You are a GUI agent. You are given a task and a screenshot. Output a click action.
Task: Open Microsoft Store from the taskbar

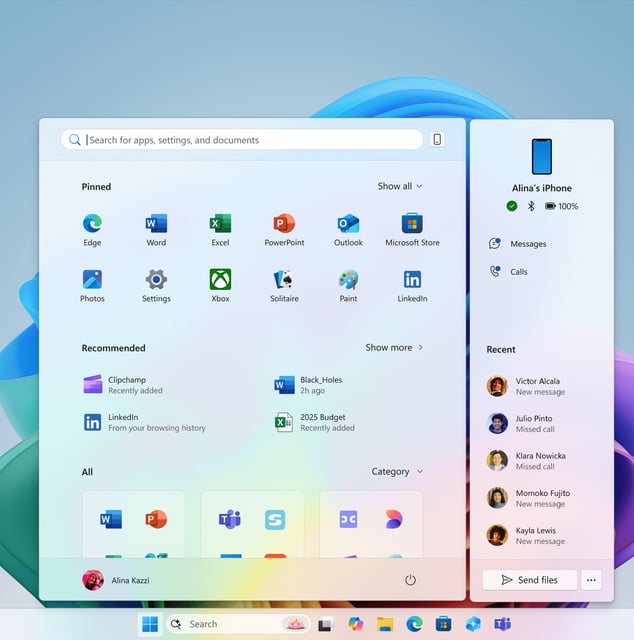pos(443,624)
